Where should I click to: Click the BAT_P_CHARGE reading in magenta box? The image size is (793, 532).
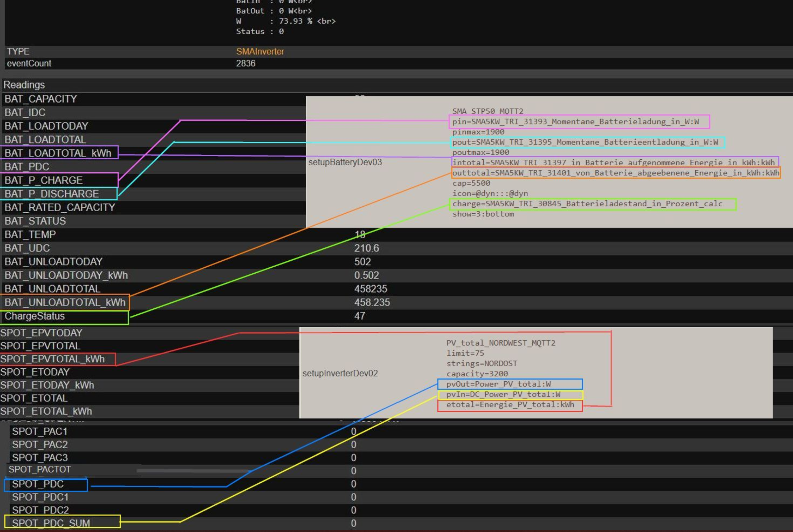[x=44, y=180]
